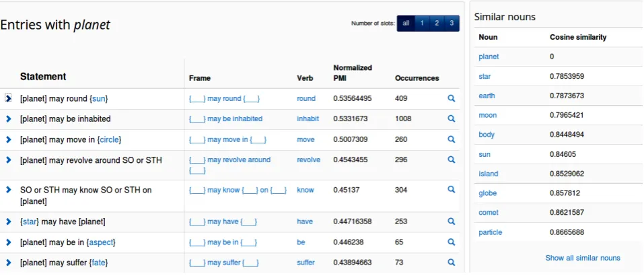Open frame '{___} may move in {___}'

coord(227,139)
